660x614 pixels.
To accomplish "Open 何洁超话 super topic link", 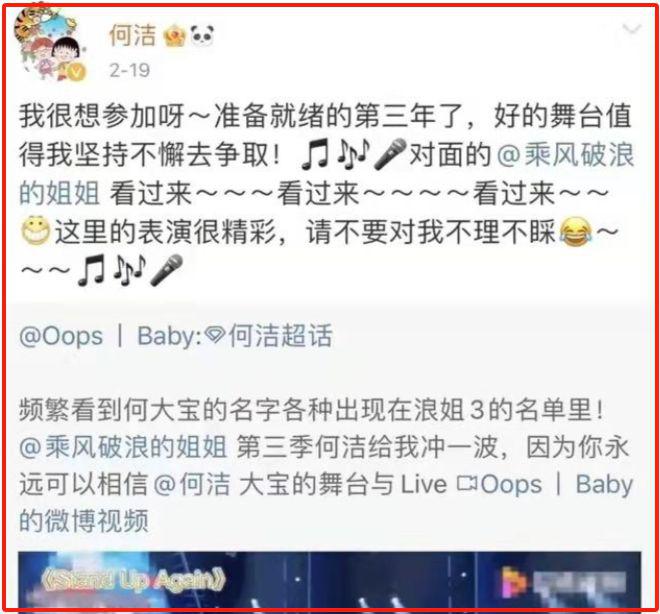I will pos(280,335).
